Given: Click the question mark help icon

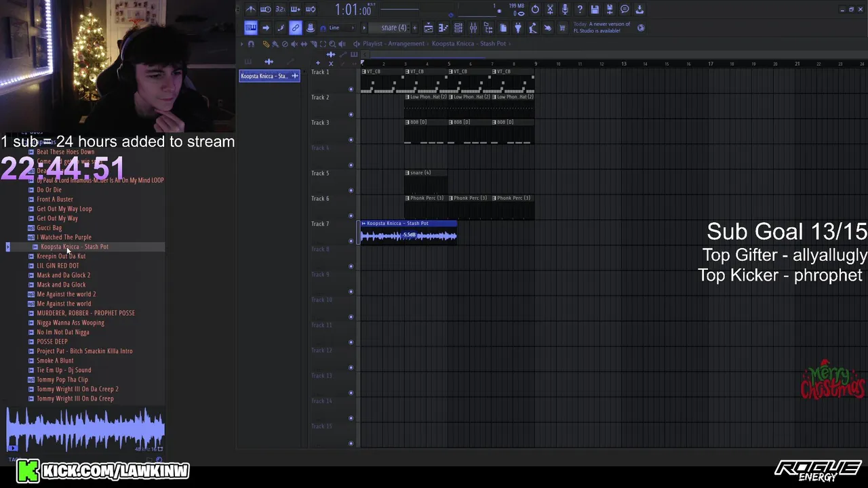Looking at the screenshot, I should coord(580,9).
